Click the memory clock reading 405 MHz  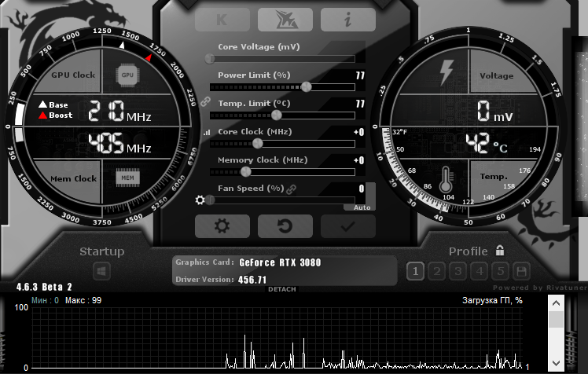click(119, 143)
